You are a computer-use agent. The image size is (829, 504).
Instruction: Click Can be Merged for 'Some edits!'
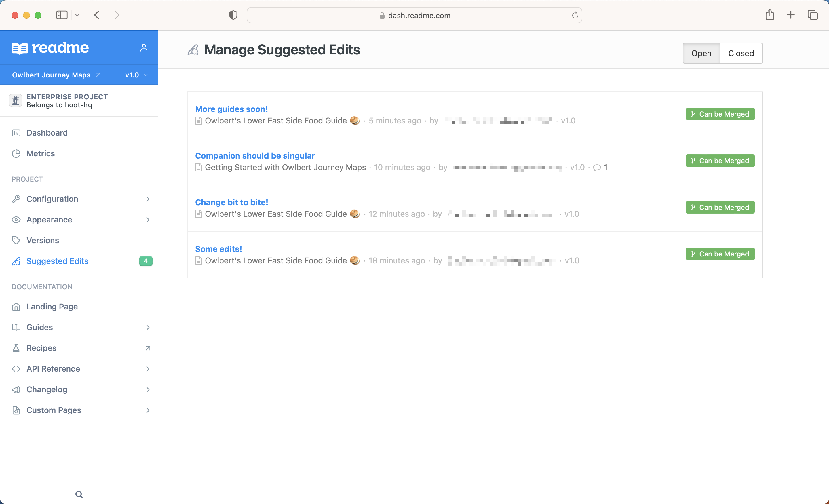(x=720, y=254)
